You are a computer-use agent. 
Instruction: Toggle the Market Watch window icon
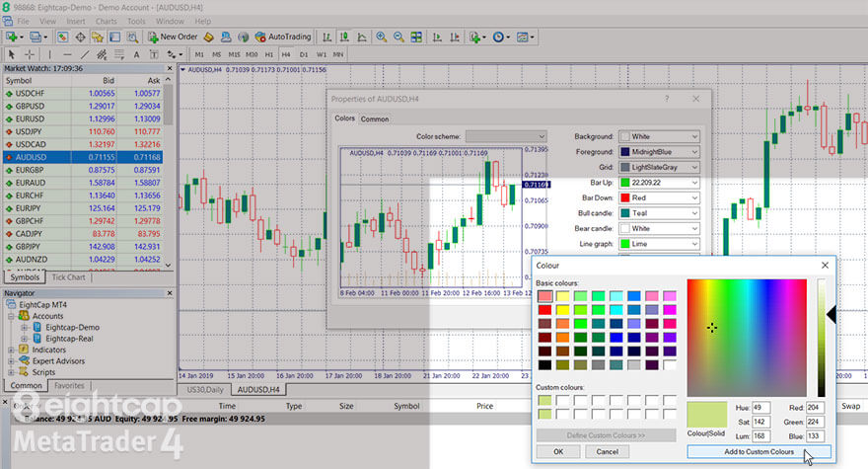click(x=62, y=38)
